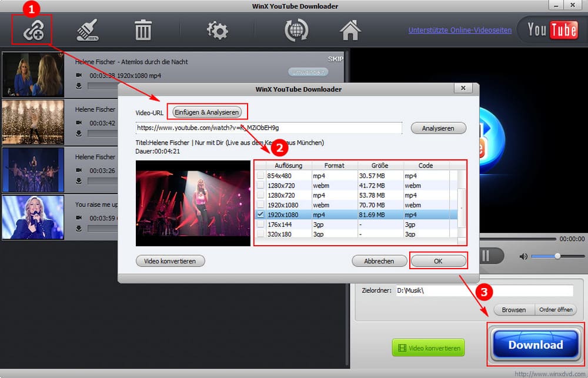The height and width of the screenshot is (378, 588).
Task: Click camera icon under Atemlos durch die Nacht
Action: (x=79, y=75)
